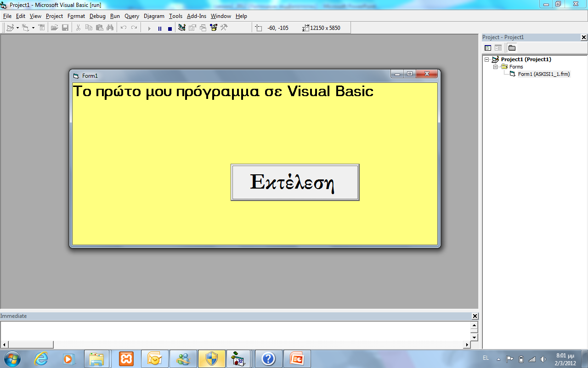The image size is (588, 368).
Task: Click the Redo arrow icon
Action: [134, 28]
